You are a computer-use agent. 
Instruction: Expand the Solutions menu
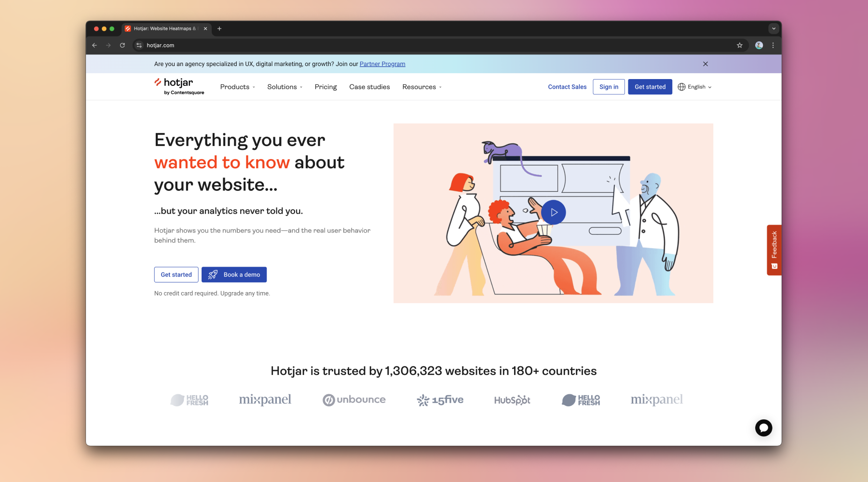[x=285, y=87]
